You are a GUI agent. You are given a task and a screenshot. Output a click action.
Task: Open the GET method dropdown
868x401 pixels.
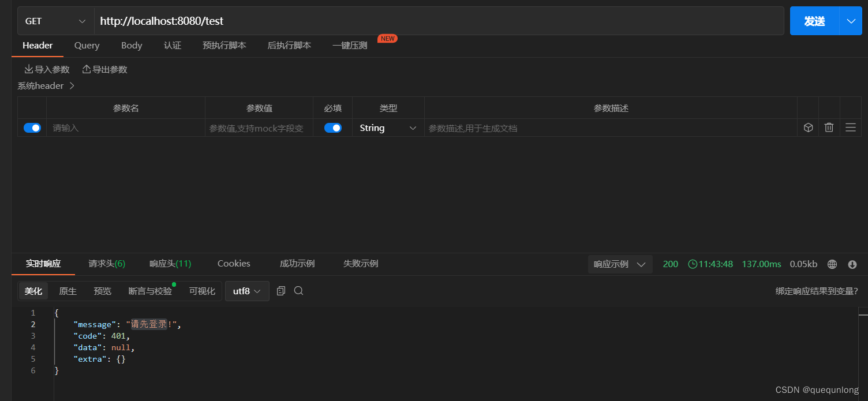point(55,21)
